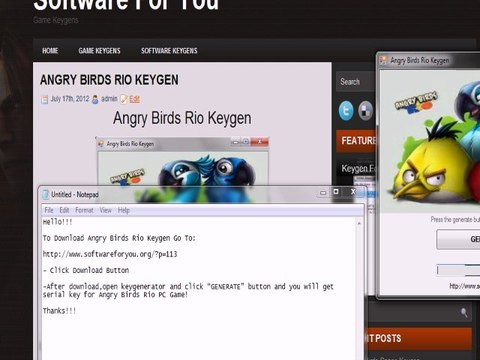
Task: Click the July 17th, 2012 post date
Action: click(x=70, y=99)
